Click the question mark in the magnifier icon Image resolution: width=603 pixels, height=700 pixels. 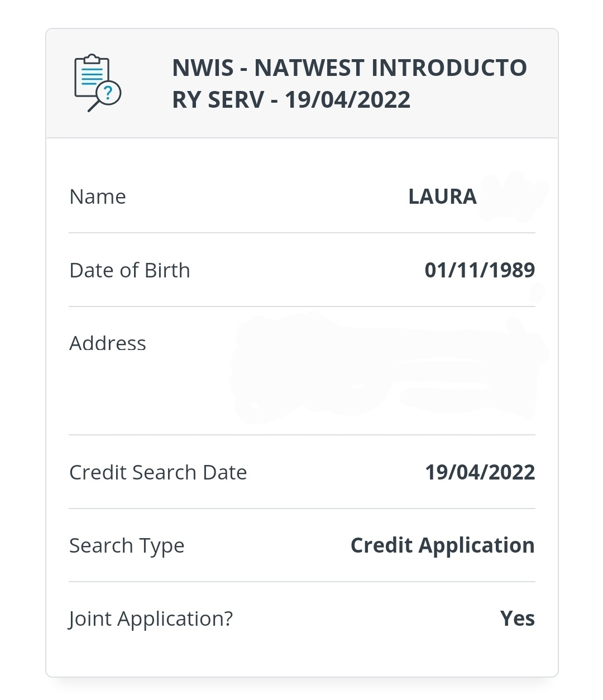tap(109, 92)
